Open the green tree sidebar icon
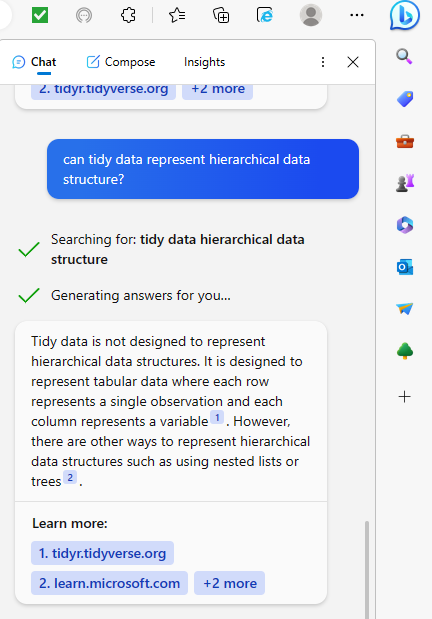This screenshot has height=619, width=432. tap(405, 351)
